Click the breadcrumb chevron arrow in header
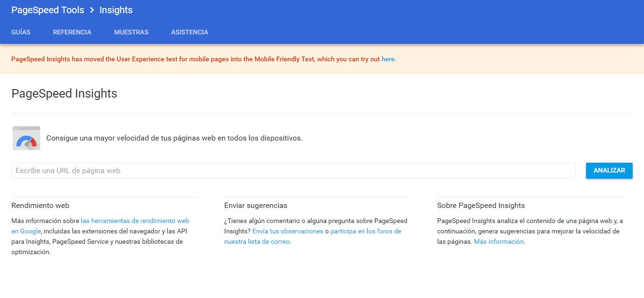 coord(92,10)
